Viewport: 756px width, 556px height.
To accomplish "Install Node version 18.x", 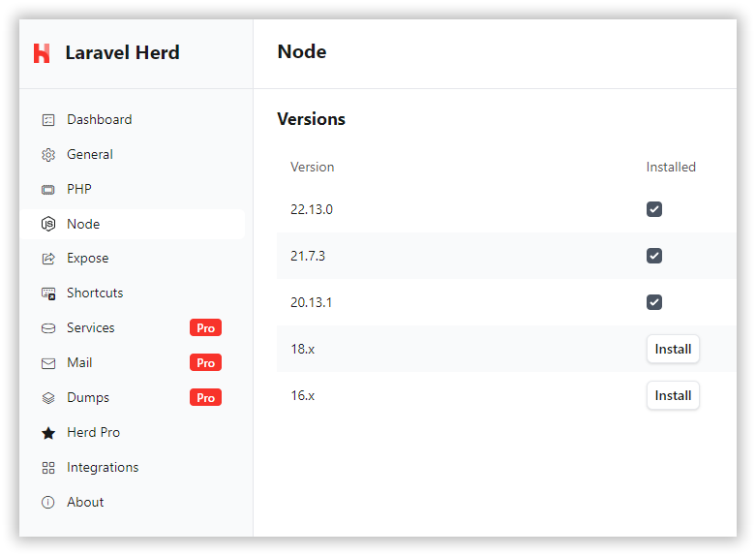I will pos(673,349).
